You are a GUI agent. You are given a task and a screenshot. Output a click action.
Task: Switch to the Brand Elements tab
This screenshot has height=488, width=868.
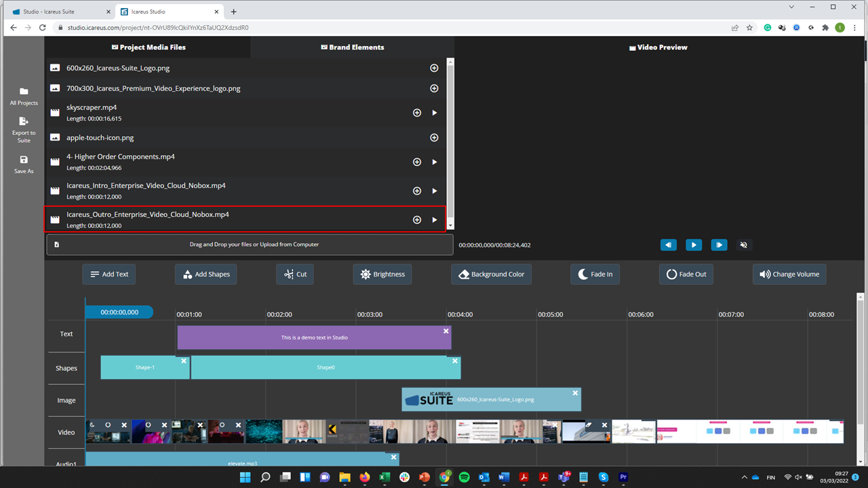[352, 47]
